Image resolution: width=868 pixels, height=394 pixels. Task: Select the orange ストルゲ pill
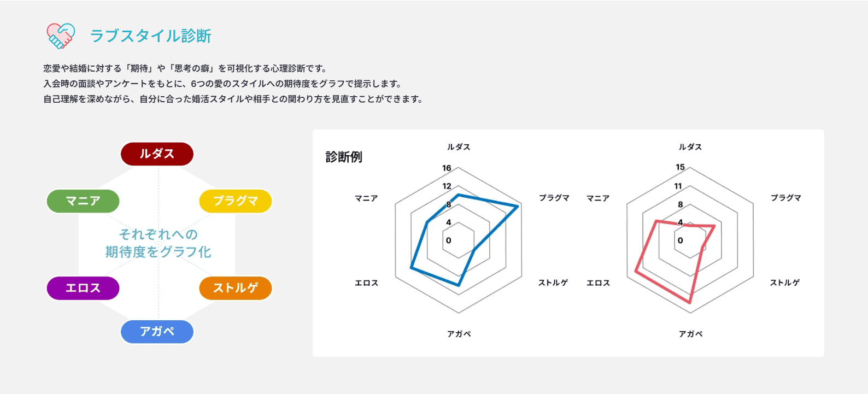tap(236, 288)
